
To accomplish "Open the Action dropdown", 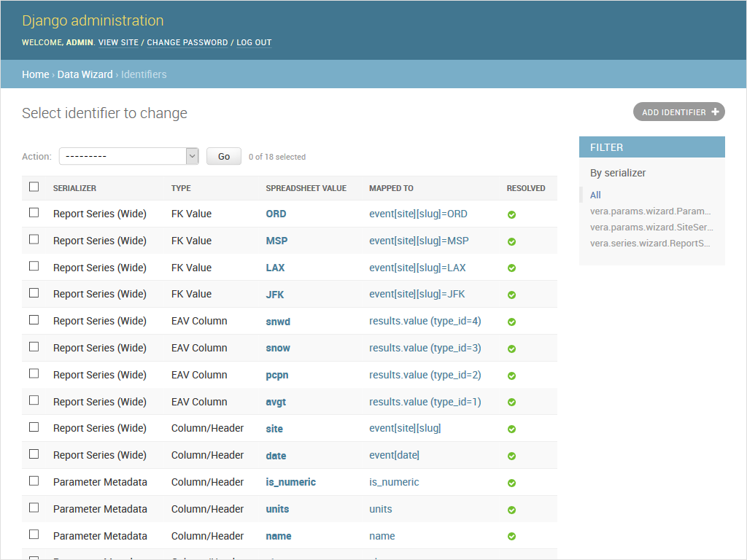I will pyautogui.click(x=128, y=155).
